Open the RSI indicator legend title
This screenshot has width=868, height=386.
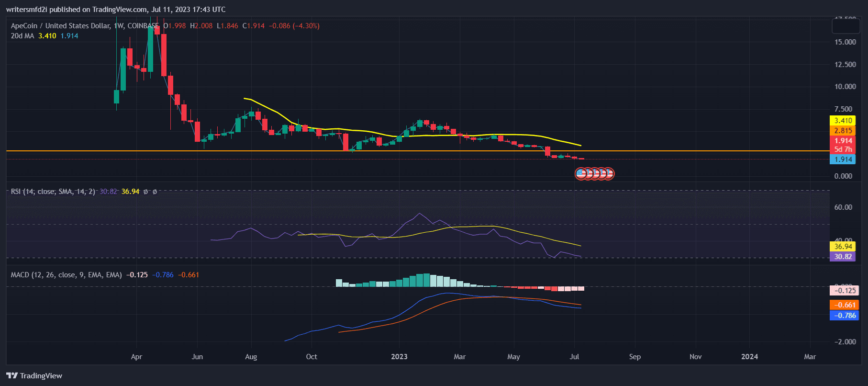(53, 192)
